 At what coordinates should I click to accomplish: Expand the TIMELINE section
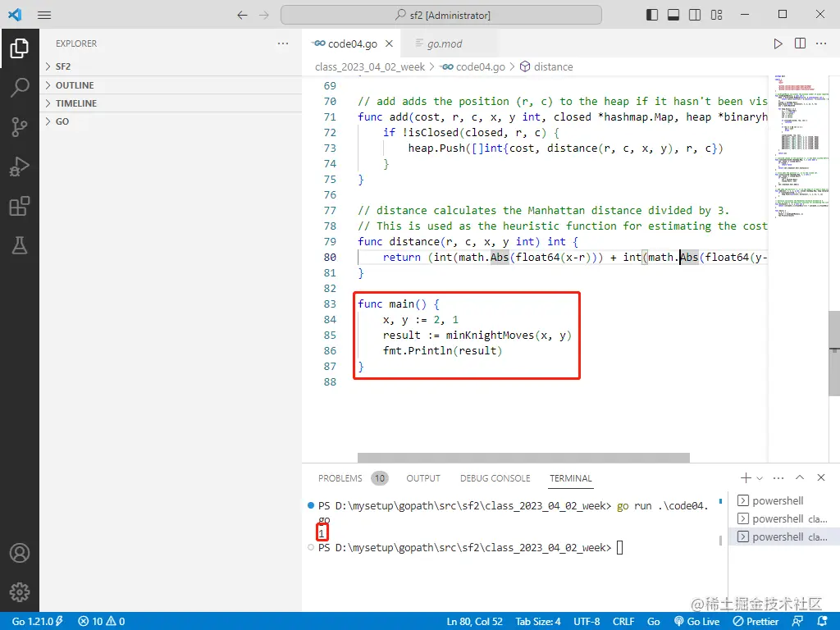click(171, 103)
